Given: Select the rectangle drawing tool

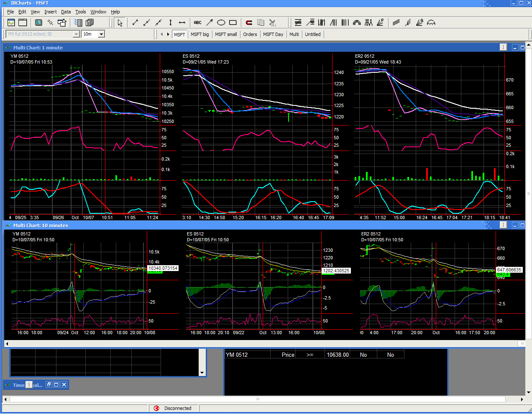Looking at the screenshot, I should pyautogui.click(x=233, y=23).
